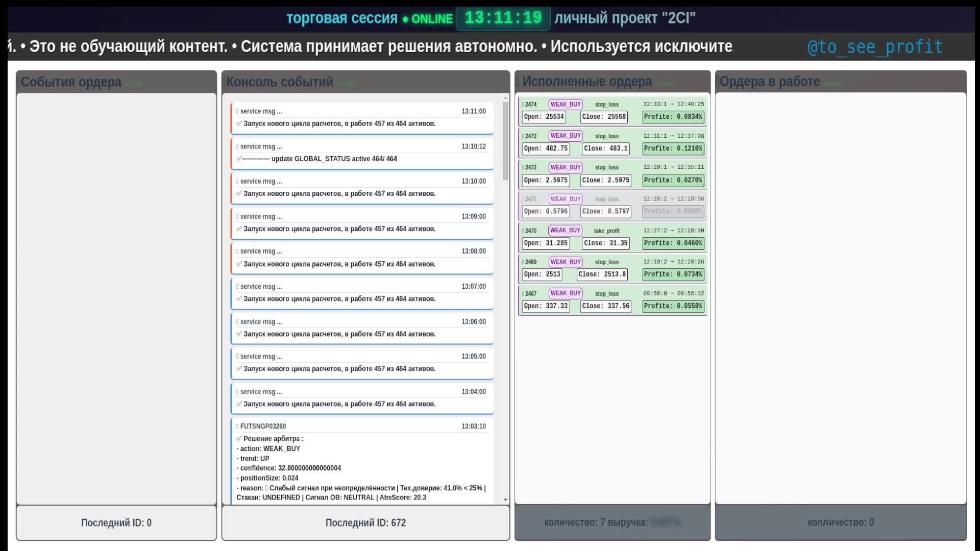Click the Последний ID: 672 footer
The image size is (980, 551).
pos(365,523)
